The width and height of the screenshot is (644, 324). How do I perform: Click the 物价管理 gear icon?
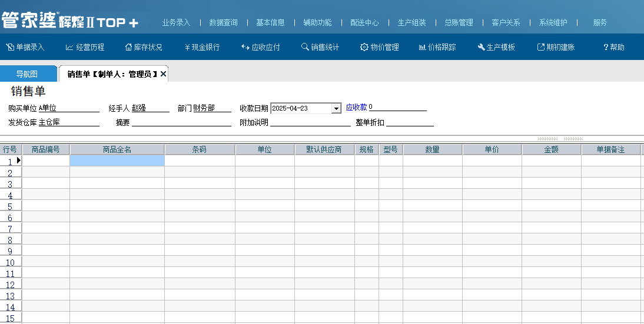(364, 47)
